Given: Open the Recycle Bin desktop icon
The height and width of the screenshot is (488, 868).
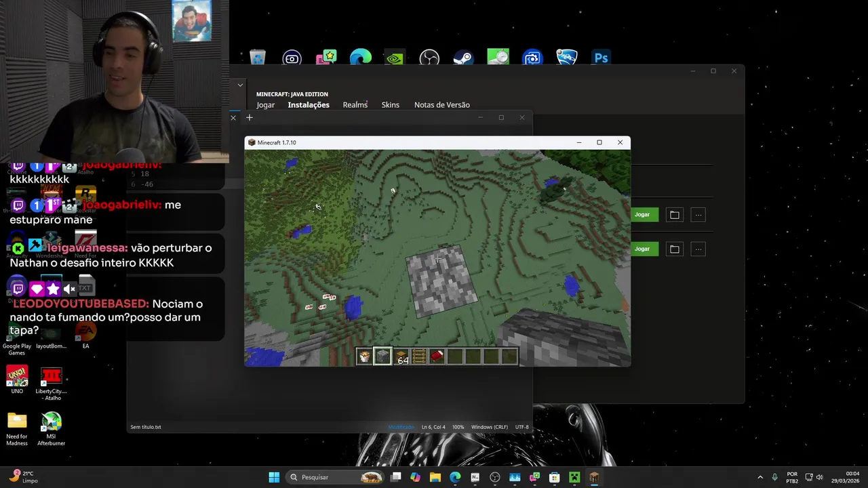Looking at the screenshot, I should coord(258,58).
